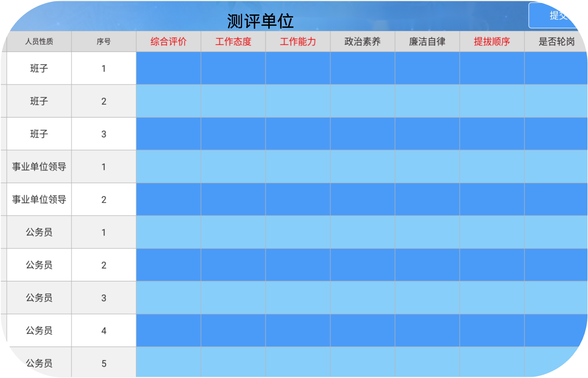Open 是否轮岗 cell for 事业单位领导 1
The image size is (588, 378).
(x=556, y=166)
